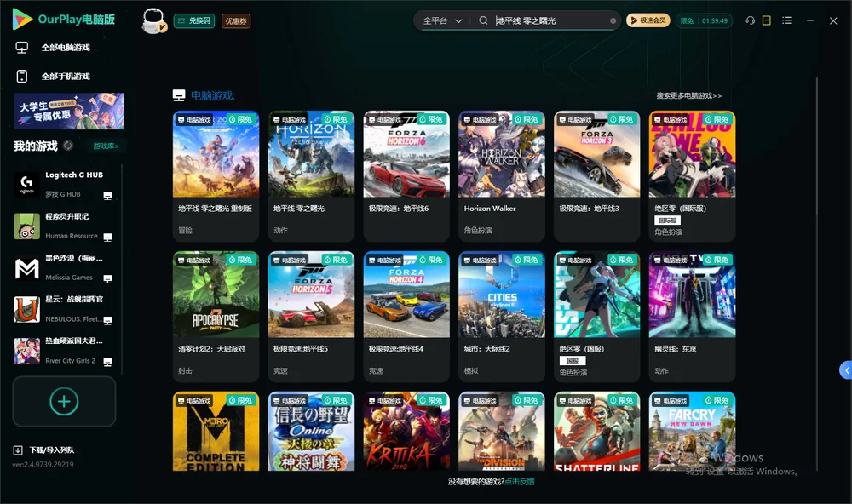Open the Far Cry New Dawn game card

(x=692, y=432)
